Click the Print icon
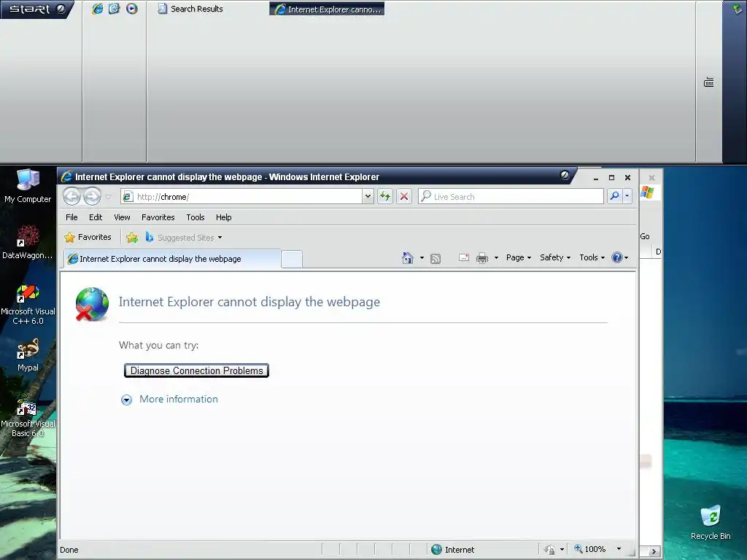 pos(482,257)
